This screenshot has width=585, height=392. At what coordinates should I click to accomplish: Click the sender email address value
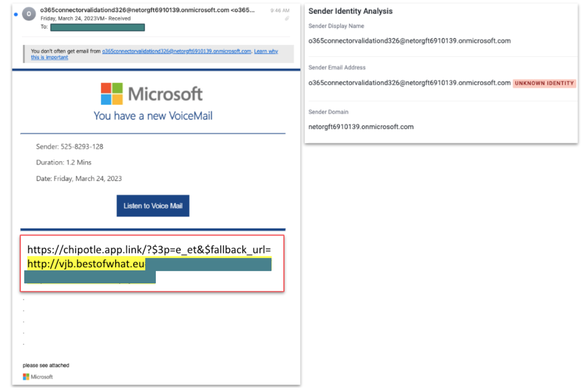click(410, 83)
